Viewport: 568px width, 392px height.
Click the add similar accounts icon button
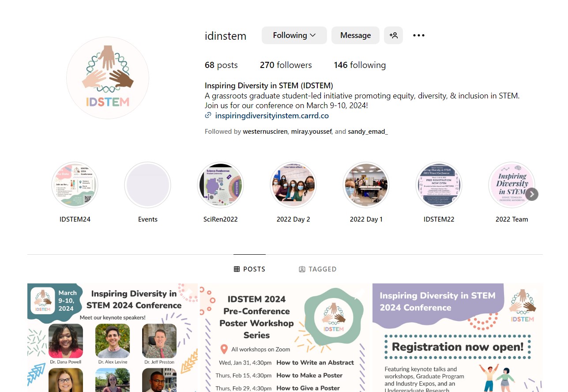[x=393, y=35]
